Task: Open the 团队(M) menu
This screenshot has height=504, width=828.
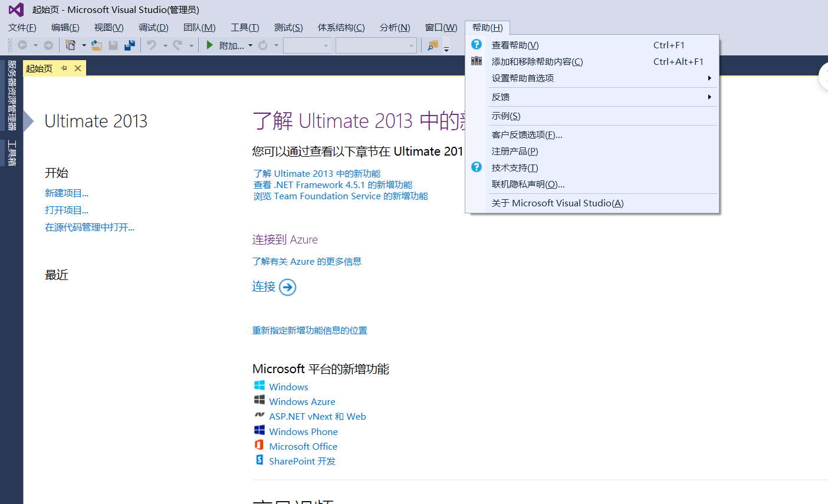Action: pyautogui.click(x=199, y=28)
